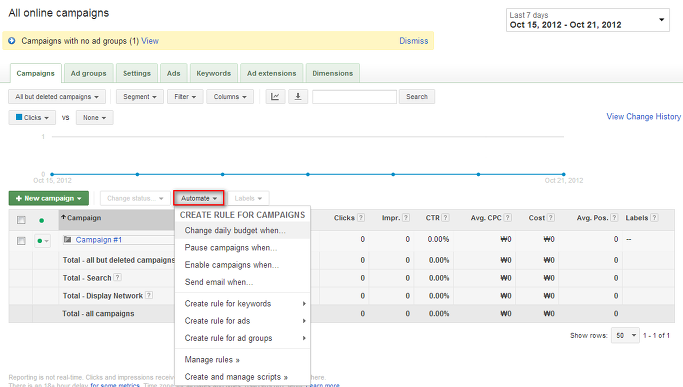Image resolution: width=683 pixels, height=387 pixels.
Task: Open the date range dropdown Last 7 days
Action: [588, 20]
